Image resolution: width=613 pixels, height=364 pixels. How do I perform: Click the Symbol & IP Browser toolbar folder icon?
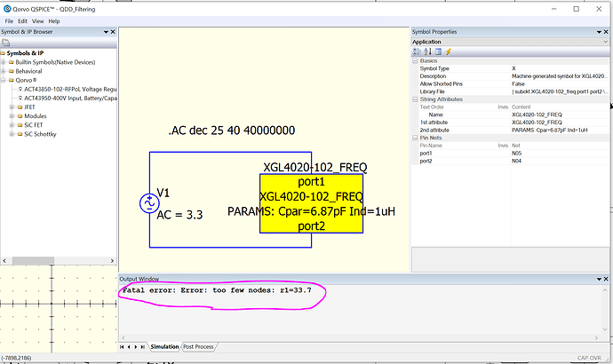pyautogui.click(x=5, y=43)
